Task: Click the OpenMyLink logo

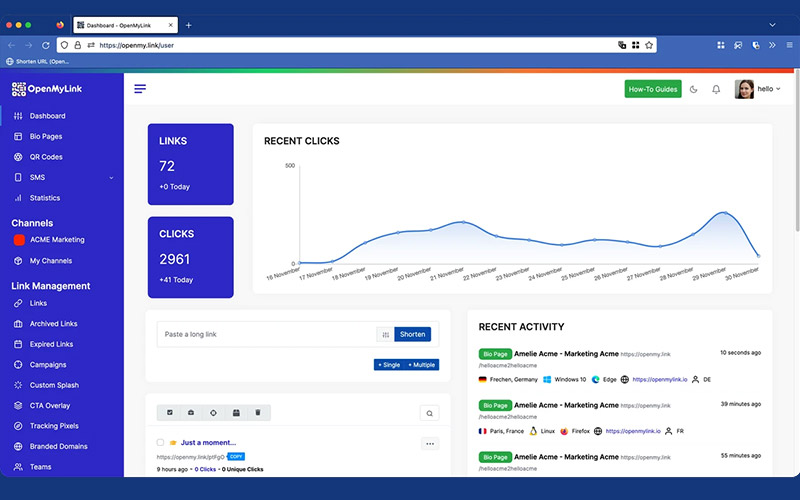Action: (46, 89)
